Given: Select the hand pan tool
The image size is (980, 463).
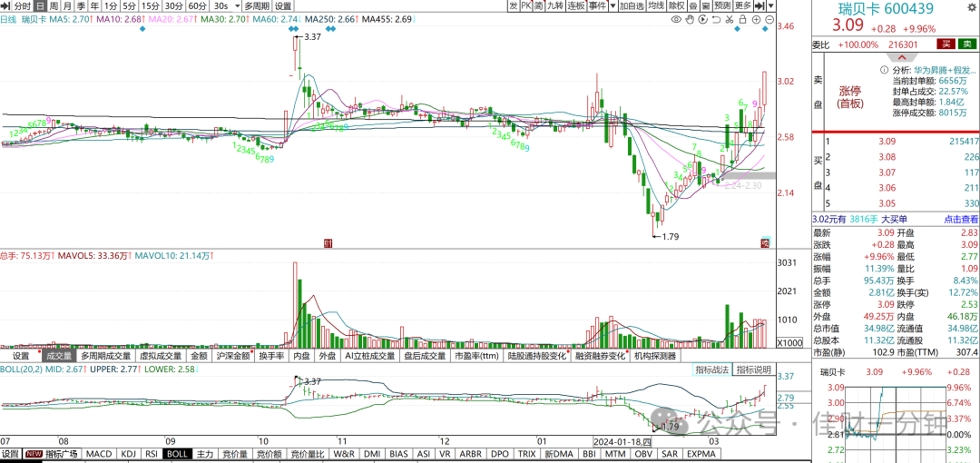Looking at the screenshot, I should (690, 20).
